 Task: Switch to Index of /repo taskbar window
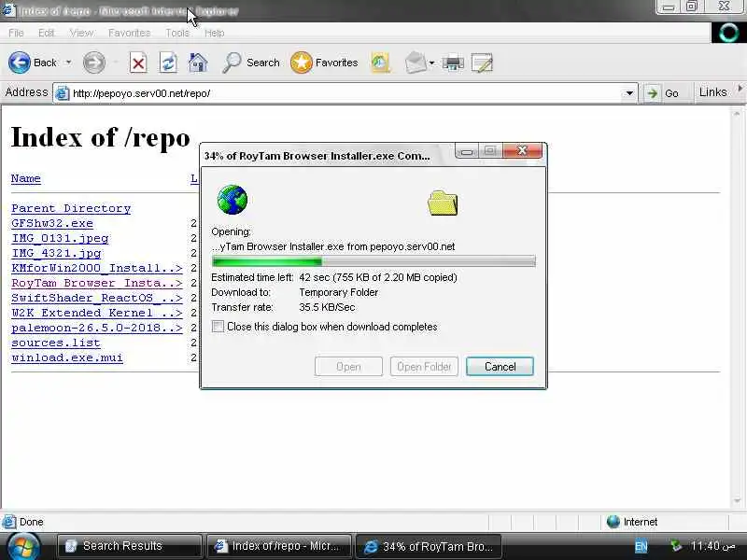tap(279, 546)
